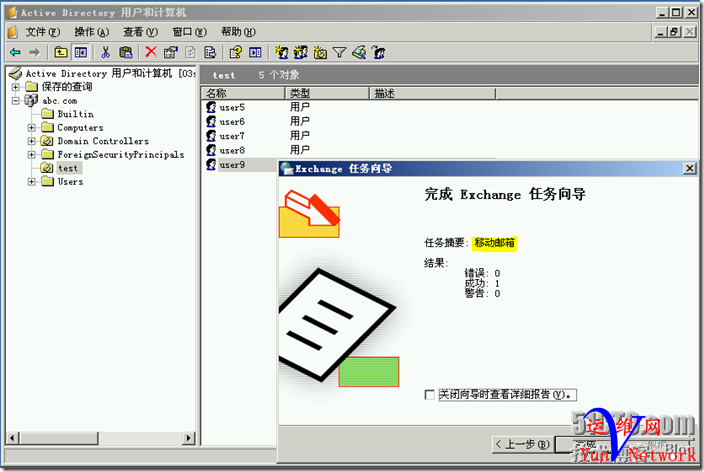Open the 查看(V) menu
The width and height of the screenshot is (704, 472).
141,32
